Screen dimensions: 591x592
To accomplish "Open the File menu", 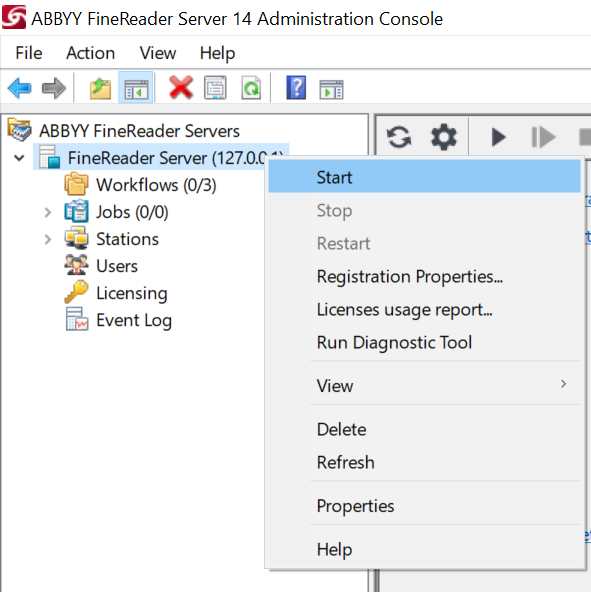I will (29, 53).
